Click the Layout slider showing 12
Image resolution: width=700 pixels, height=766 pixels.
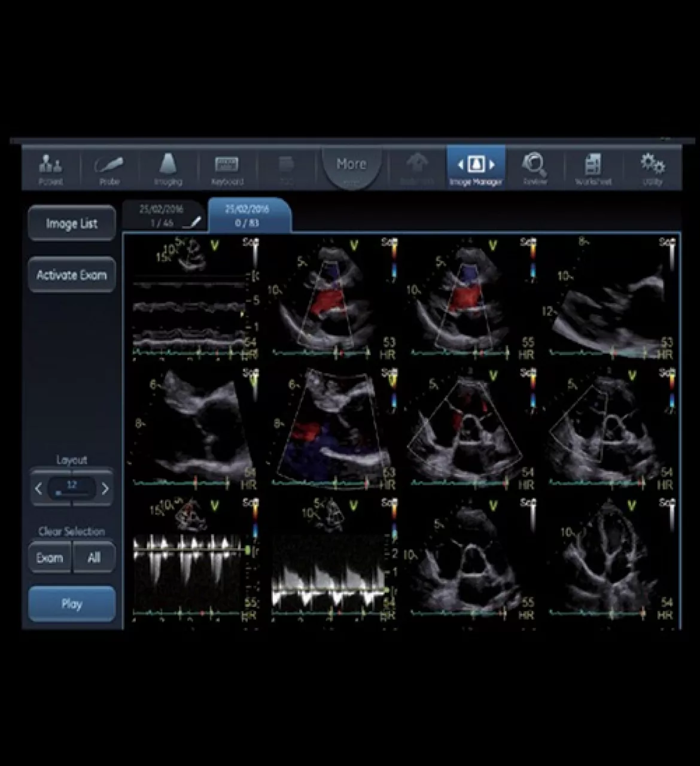coord(72,488)
